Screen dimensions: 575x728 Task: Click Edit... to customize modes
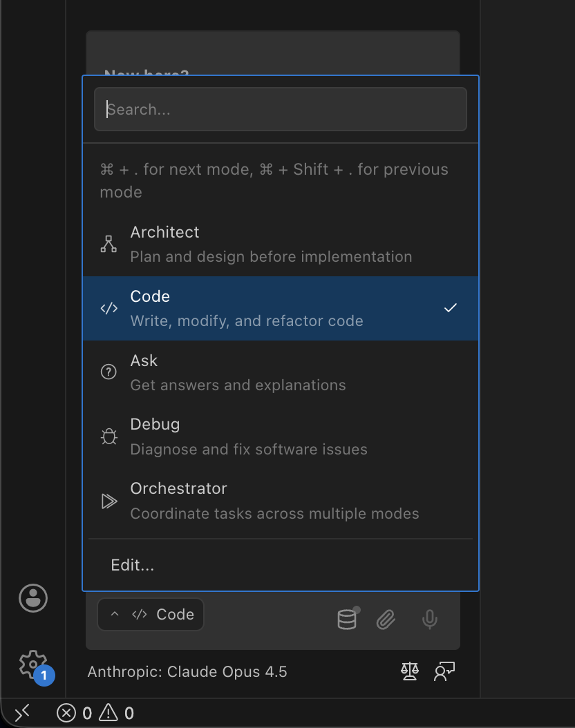coord(131,564)
